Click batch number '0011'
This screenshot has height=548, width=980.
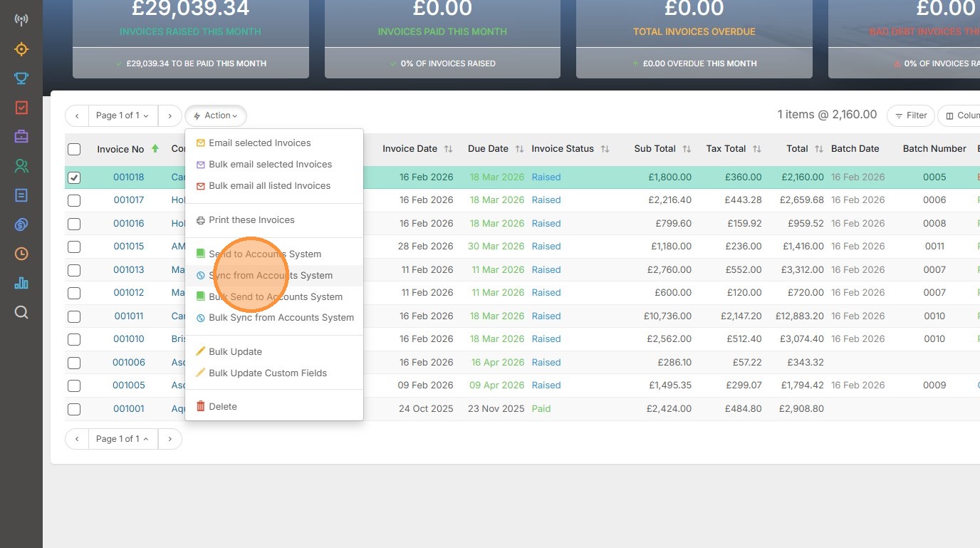click(934, 247)
